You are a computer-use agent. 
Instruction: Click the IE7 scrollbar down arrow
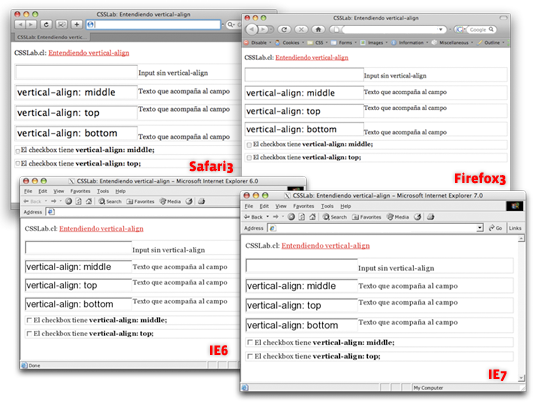coord(521,378)
